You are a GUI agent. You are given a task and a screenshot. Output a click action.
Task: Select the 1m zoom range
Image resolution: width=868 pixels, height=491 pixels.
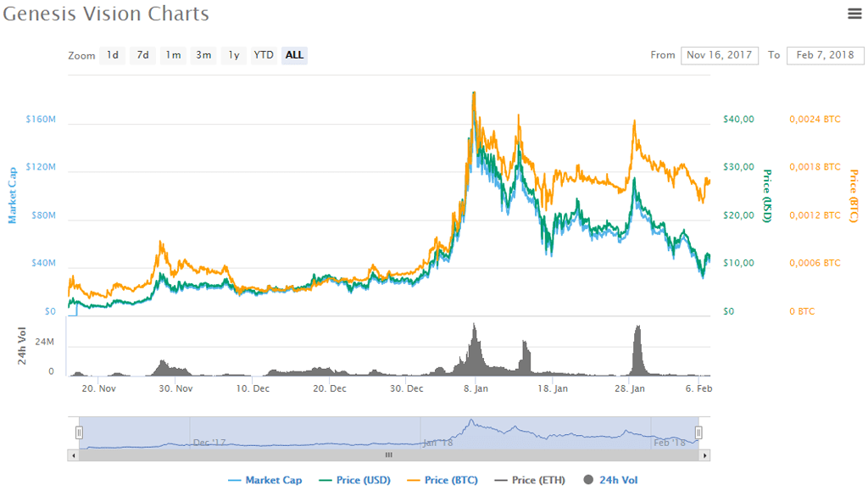(x=173, y=55)
